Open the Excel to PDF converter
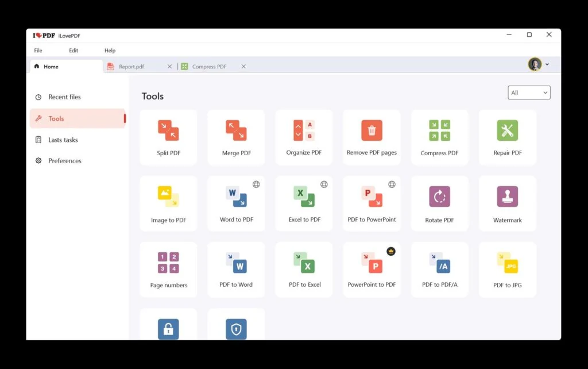 click(304, 203)
